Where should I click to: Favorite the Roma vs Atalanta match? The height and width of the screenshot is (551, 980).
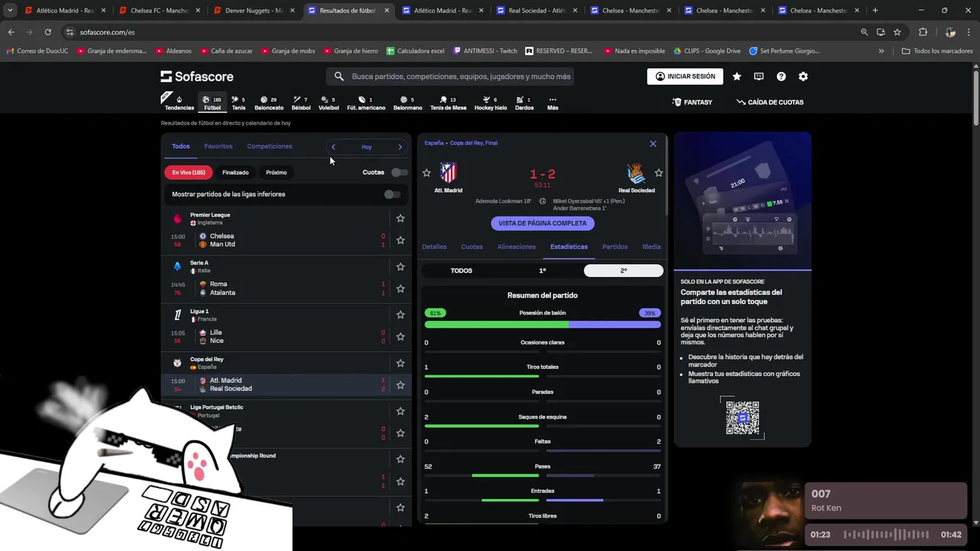[x=400, y=289]
